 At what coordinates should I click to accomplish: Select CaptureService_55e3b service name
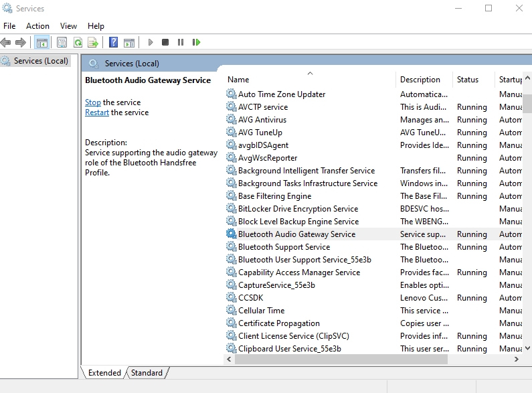[x=276, y=285]
